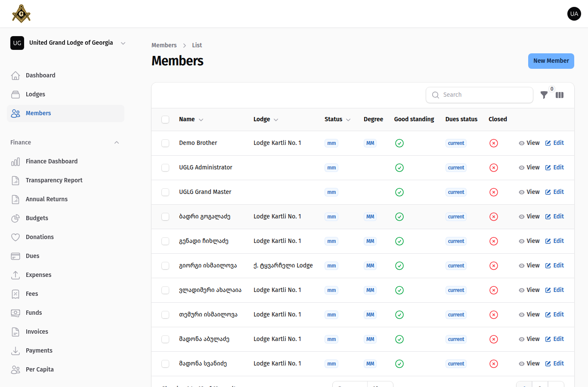Click good standing checkmark for UGLG Grand Master
Viewport: 588px width, 387px height.
click(399, 192)
